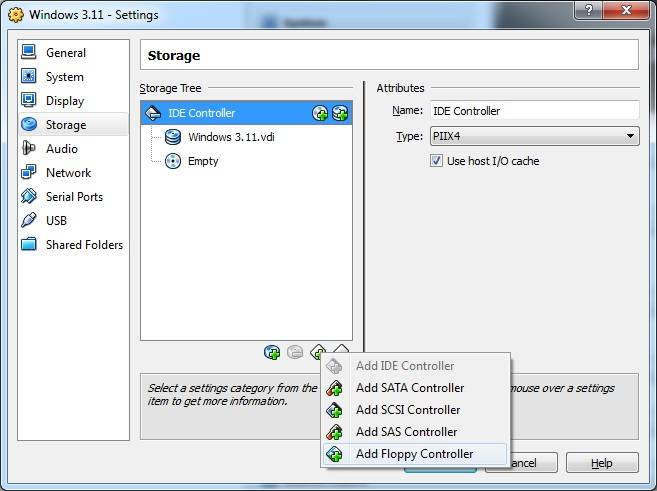Select the Empty optical drive entry

[x=203, y=161]
